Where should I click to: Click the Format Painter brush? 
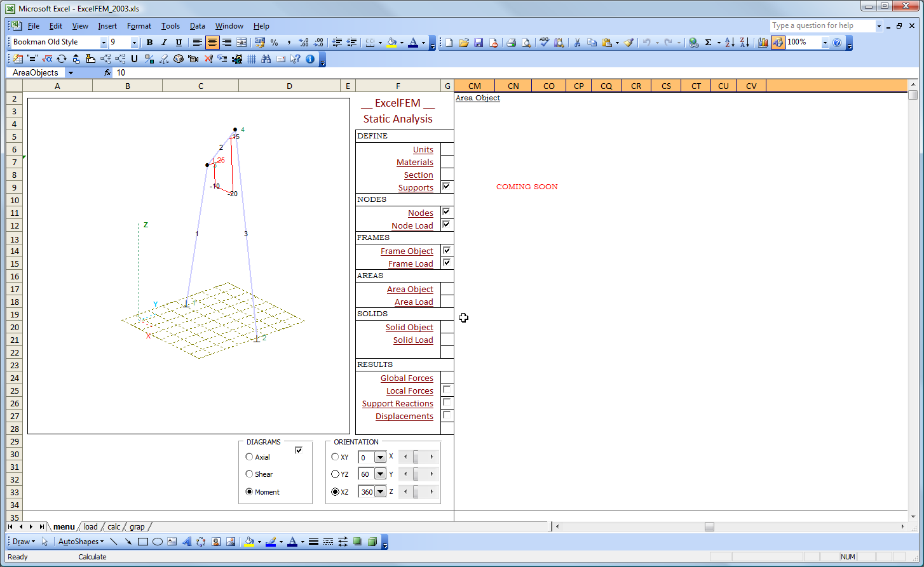[628, 43]
